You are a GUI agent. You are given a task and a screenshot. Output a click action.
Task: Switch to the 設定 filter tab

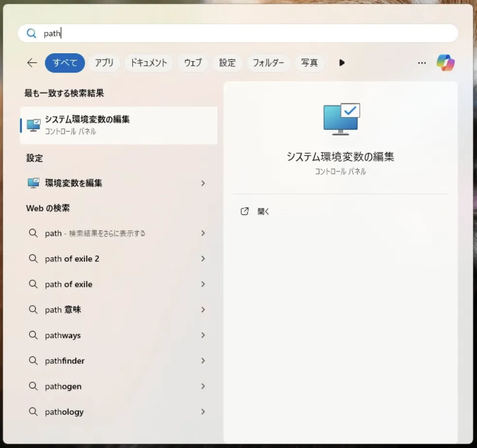[x=227, y=63]
